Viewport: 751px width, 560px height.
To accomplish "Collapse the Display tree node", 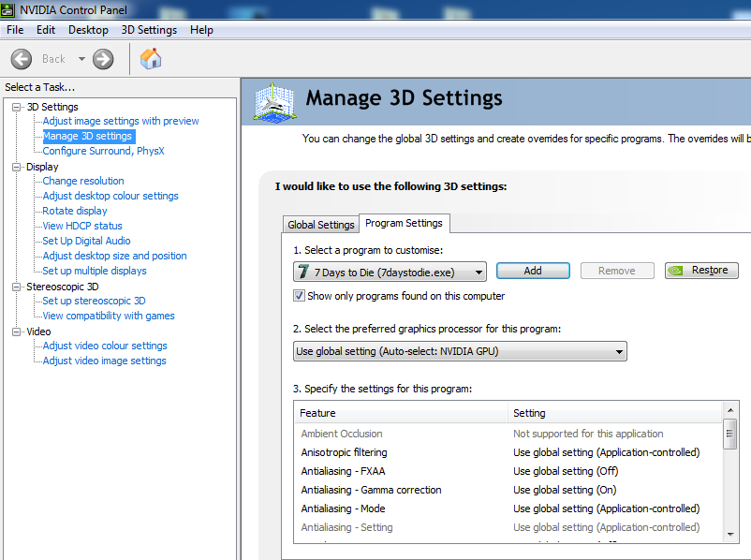I will point(17,167).
